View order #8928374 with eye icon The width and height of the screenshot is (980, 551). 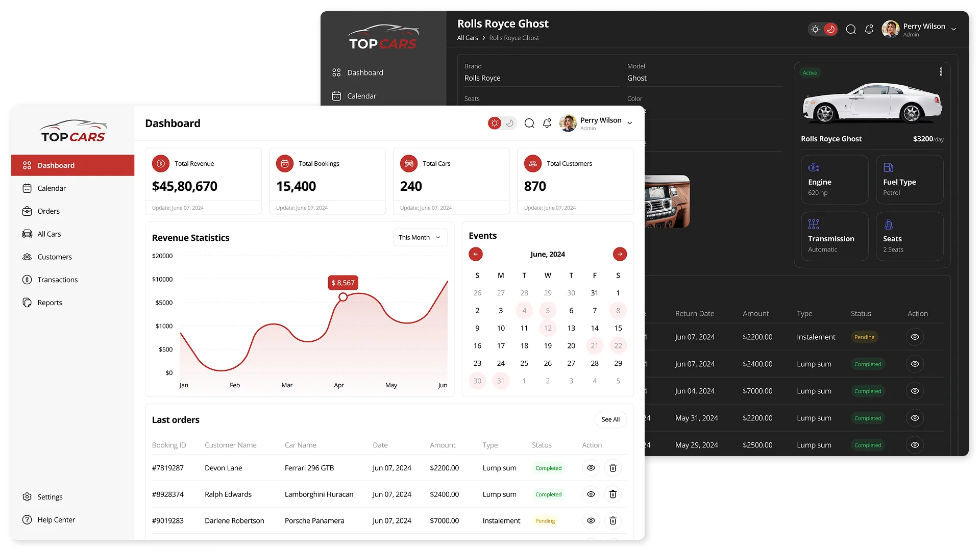click(591, 494)
